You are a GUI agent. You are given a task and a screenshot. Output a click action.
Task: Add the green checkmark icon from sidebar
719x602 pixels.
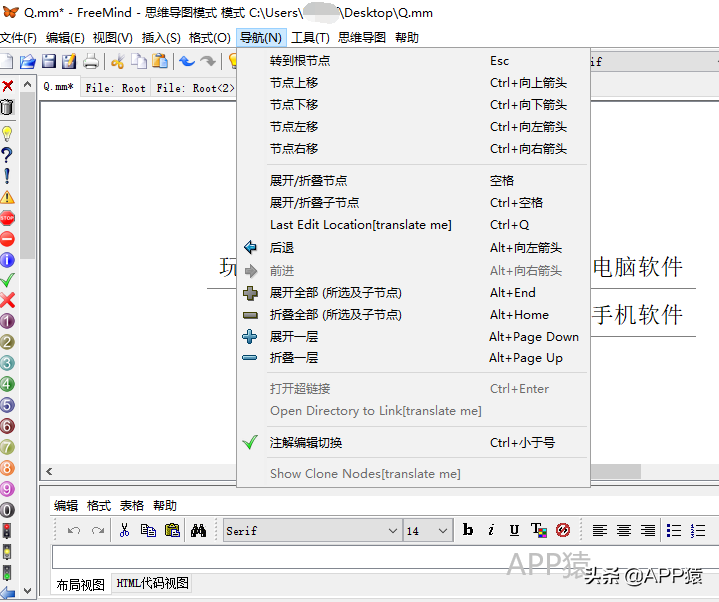(x=7, y=280)
